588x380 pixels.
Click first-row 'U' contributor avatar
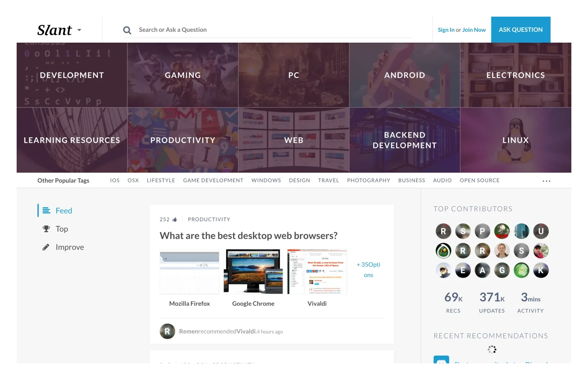(x=541, y=231)
